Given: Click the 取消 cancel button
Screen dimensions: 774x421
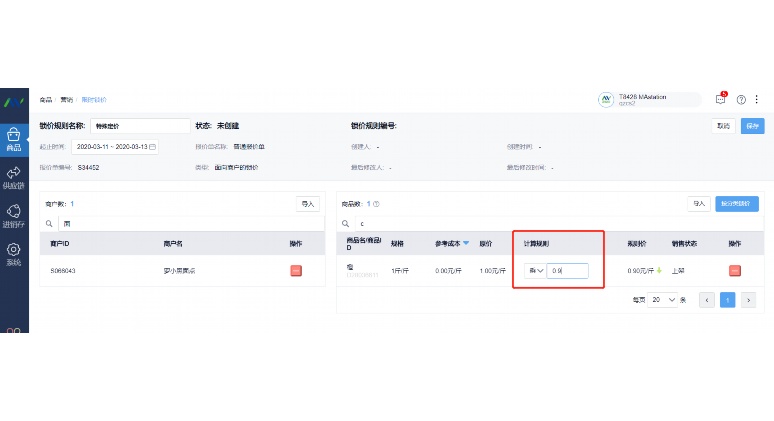Looking at the screenshot, I should coord(723,126).
